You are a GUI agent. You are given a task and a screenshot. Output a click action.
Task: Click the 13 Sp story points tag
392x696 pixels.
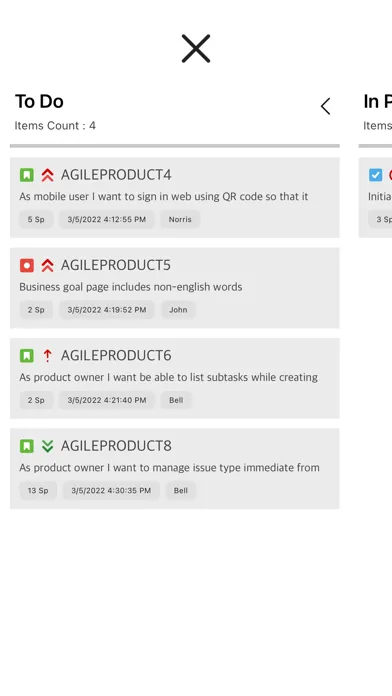pos(38,490)
